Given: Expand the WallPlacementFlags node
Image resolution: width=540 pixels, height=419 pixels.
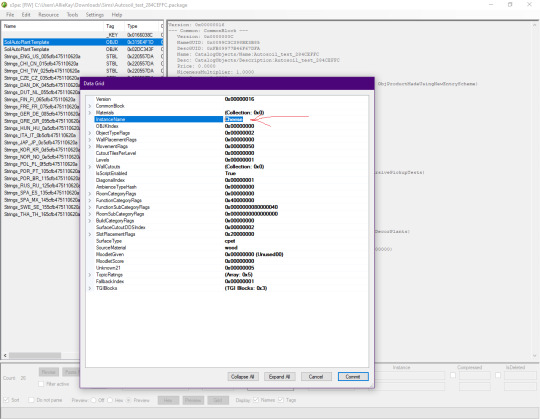Looking at the screenshot, I should (90, 140).
